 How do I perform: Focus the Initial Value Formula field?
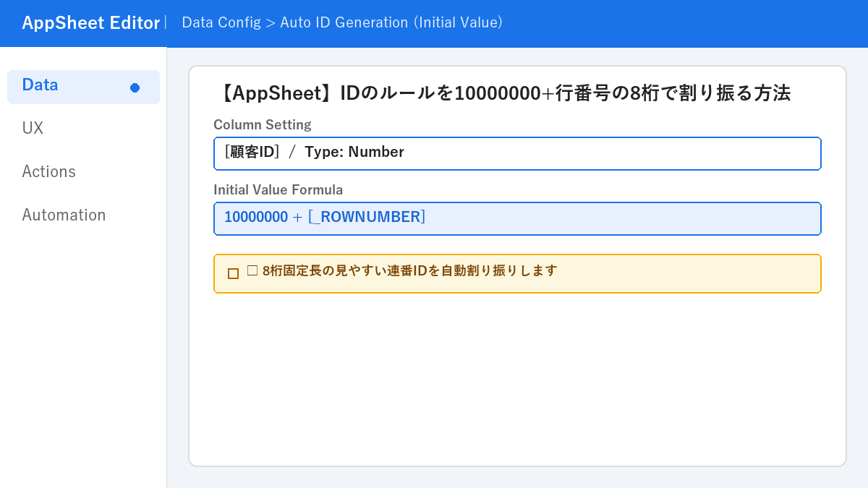click(517, 218)
